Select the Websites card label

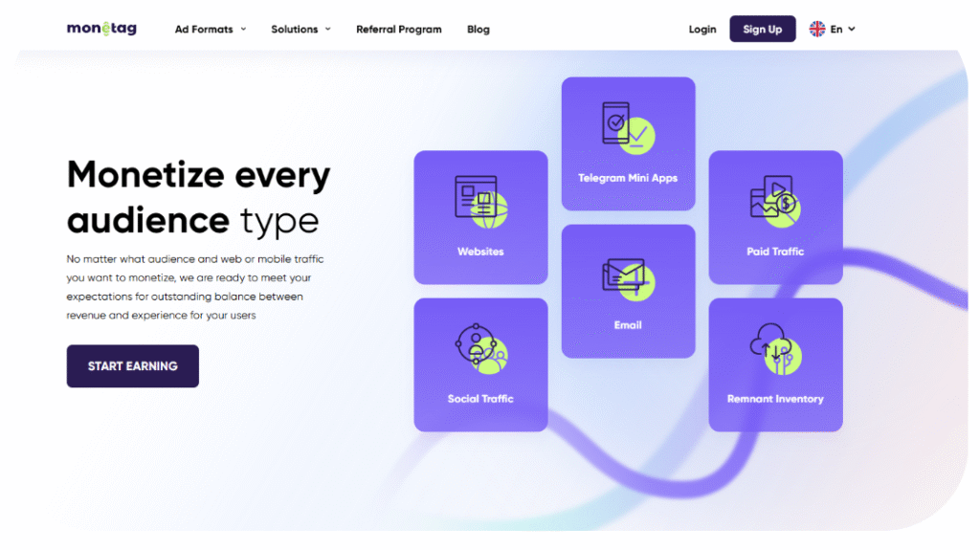point(480,252)
